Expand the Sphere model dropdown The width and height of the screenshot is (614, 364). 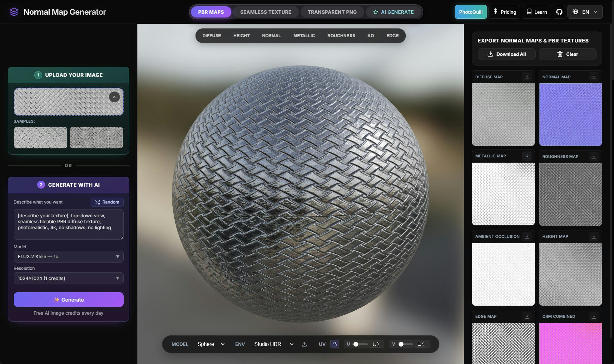pos(211,344)
